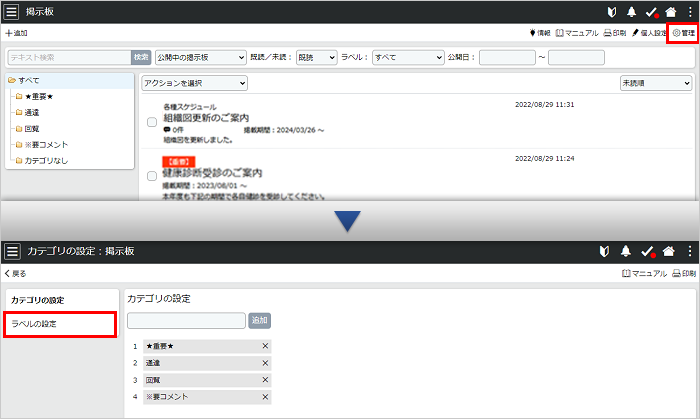Check the box for 組織図更新のご案内
The width and height of the screenshot is (700, 419).
click(x=152, y=122)
